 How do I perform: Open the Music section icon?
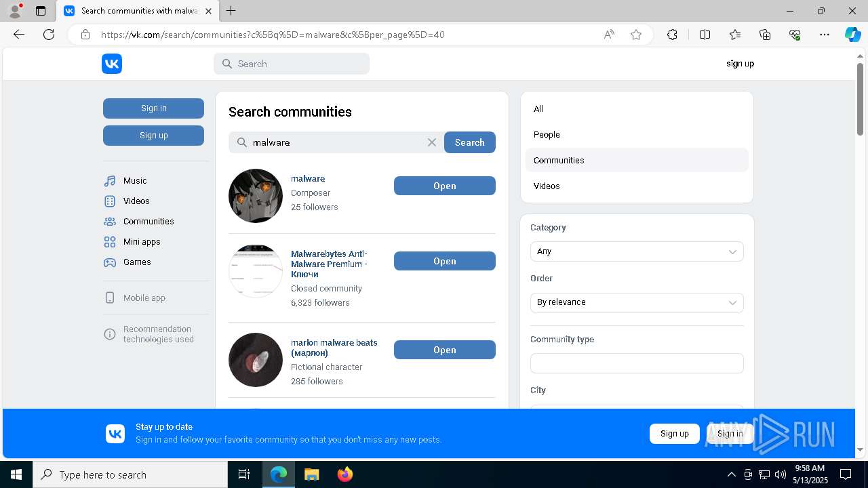click(x=110, y=181)
